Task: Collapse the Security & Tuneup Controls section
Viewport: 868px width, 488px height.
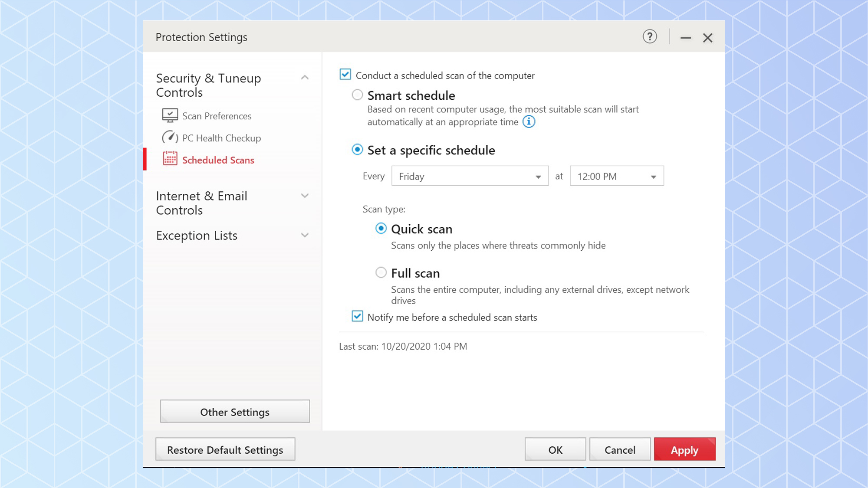Action: tap(305, 77)
